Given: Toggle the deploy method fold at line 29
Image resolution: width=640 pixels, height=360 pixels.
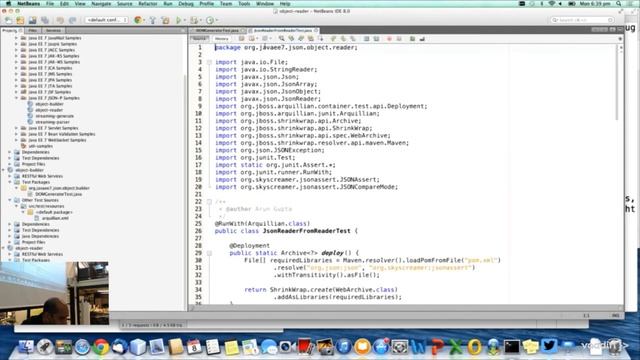Looking at the screenshot, I should click(209, 253).
